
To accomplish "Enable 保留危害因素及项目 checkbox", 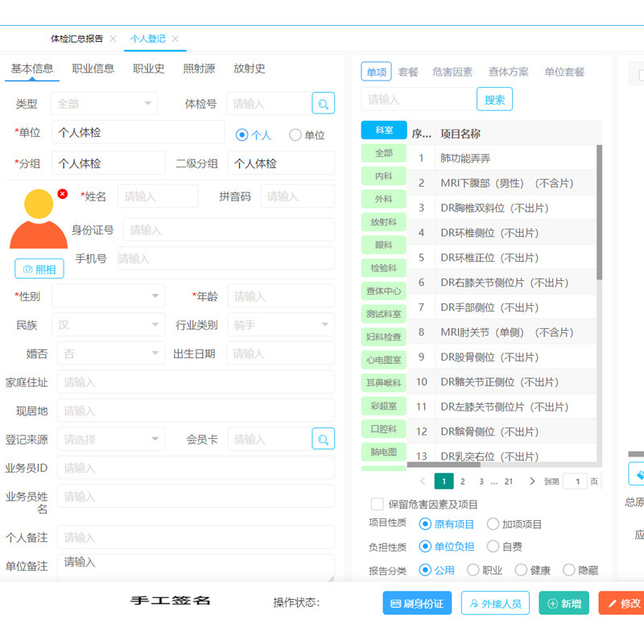I will point(377,504).
